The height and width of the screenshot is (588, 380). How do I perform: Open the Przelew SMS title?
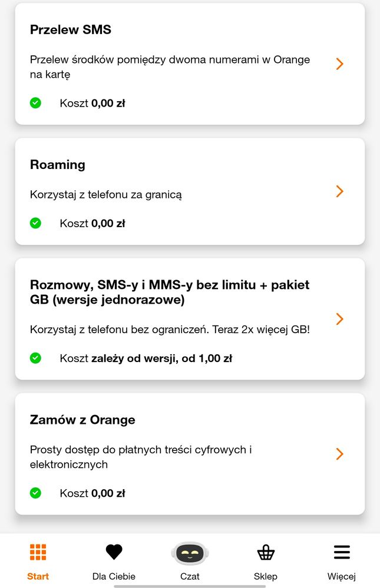pos(71,29)
